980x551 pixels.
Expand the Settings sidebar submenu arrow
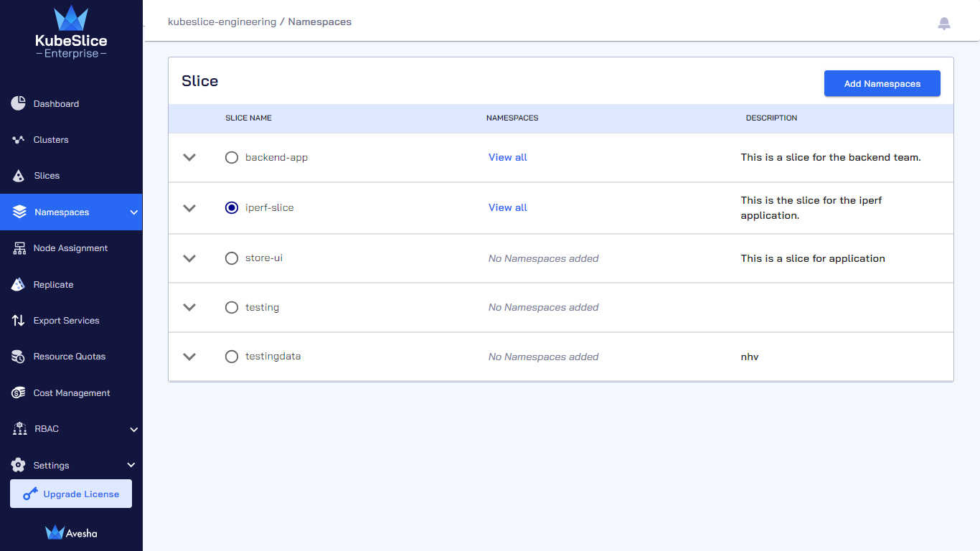[x=131, y=465]
